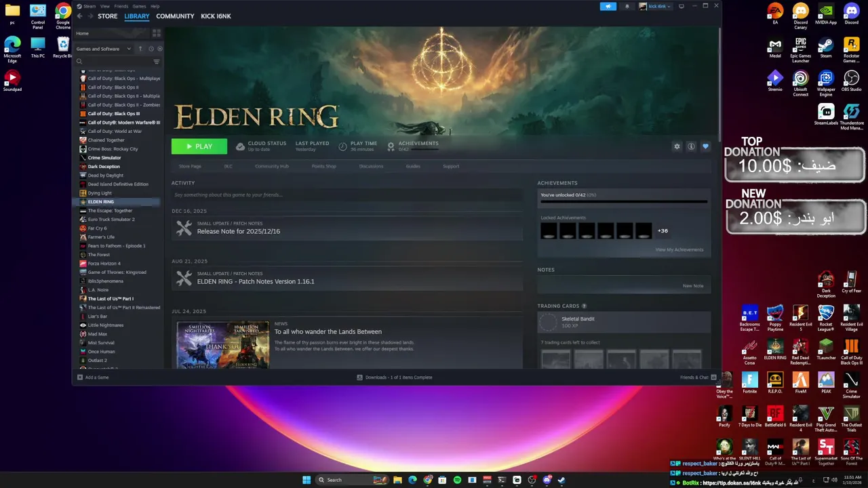Open the Help menu

point(155,6)
